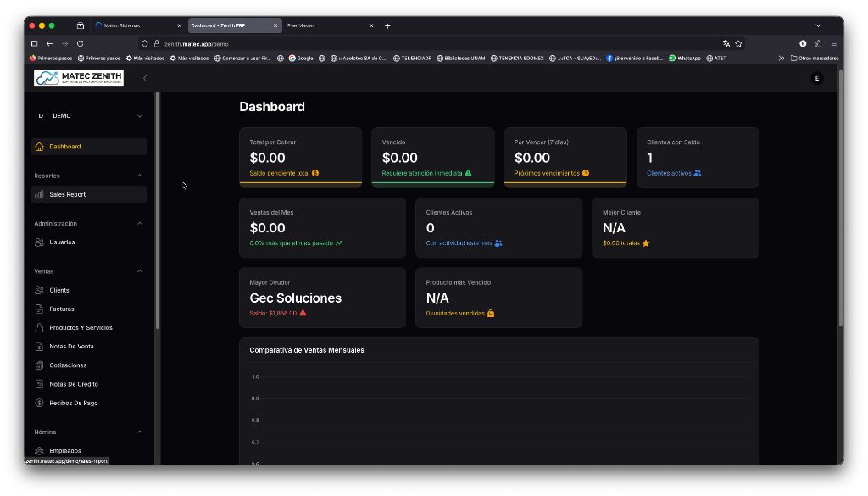
Task: Open a new browser tab
Action: click(x=387, y=25)
